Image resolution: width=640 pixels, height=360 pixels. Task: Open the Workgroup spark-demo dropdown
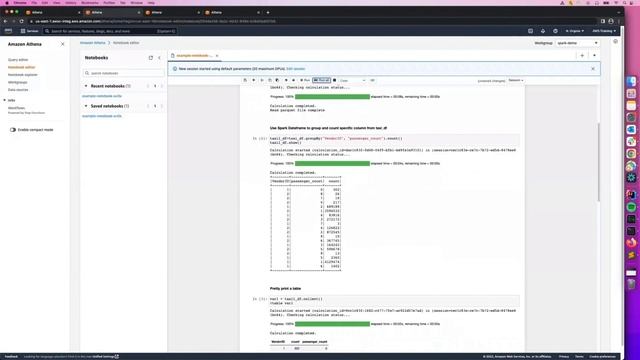point(577,43)
